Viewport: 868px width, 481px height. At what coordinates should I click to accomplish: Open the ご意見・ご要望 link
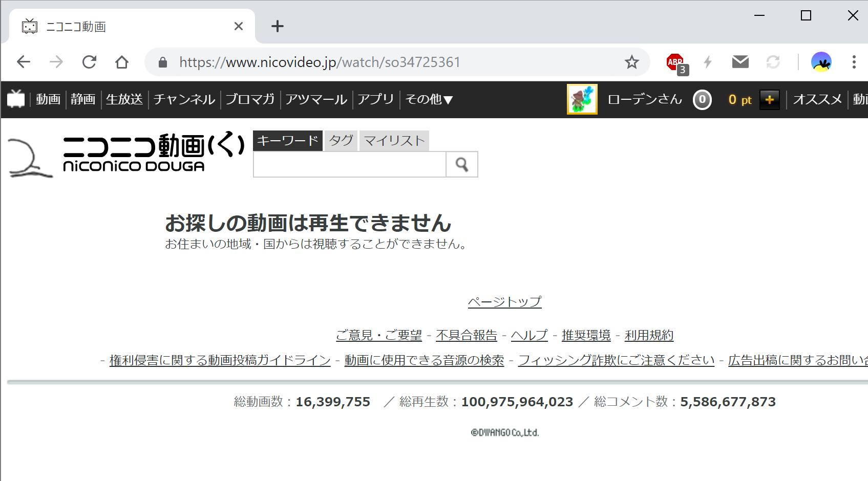[x=379, y=336]
